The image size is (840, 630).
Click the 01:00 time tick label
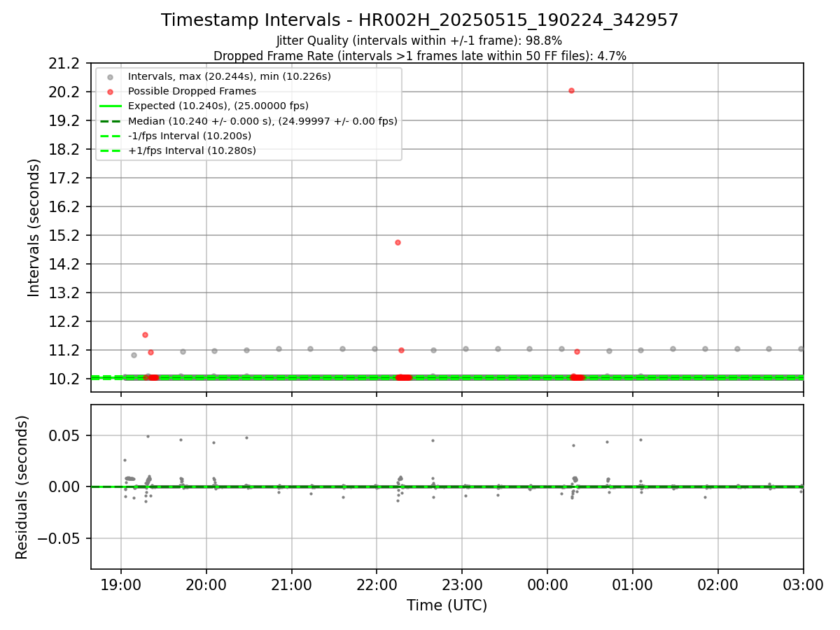point(633,584)
